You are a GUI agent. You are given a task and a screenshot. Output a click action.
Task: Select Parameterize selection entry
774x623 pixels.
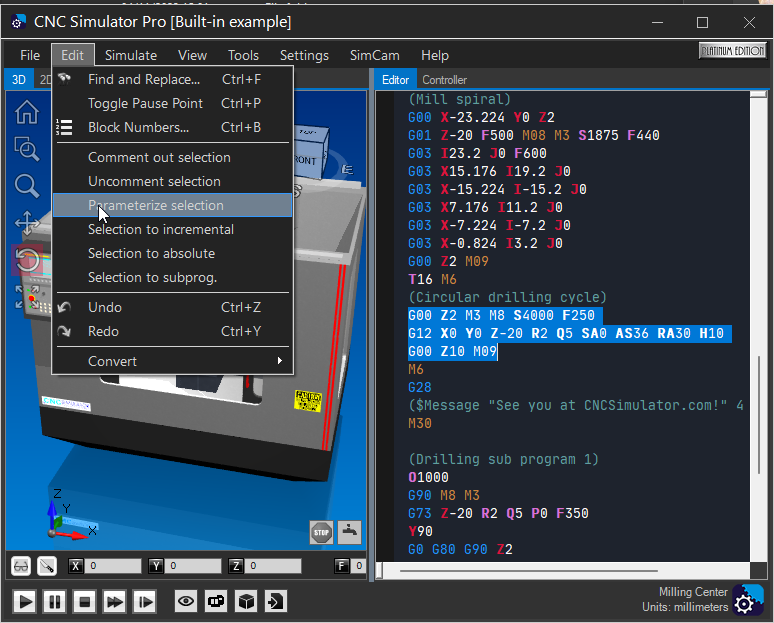click(172, 205)
